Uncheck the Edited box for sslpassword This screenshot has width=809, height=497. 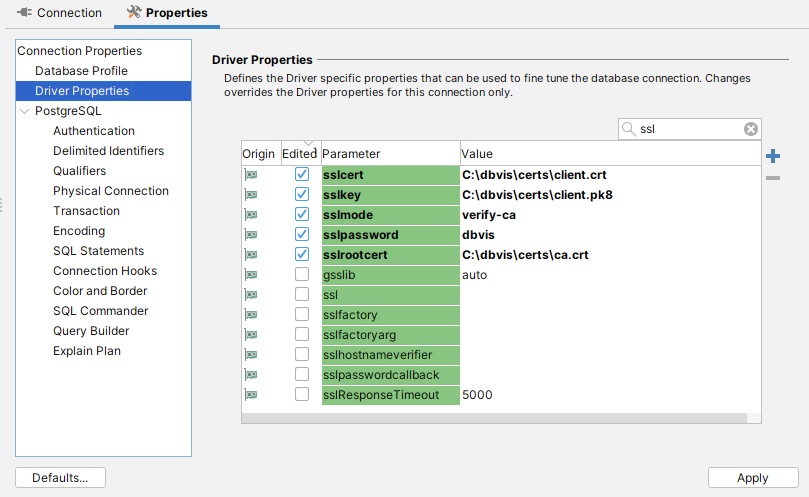(x=302, y=235)
